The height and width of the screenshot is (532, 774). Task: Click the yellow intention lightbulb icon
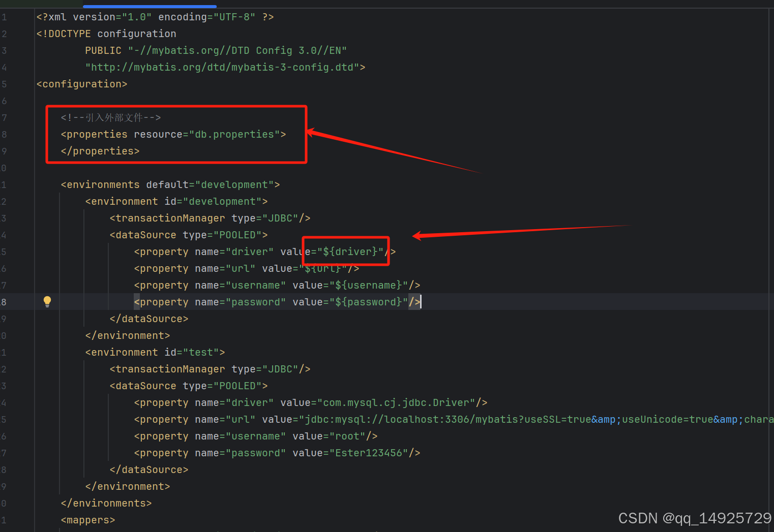[x=47, y=301]
